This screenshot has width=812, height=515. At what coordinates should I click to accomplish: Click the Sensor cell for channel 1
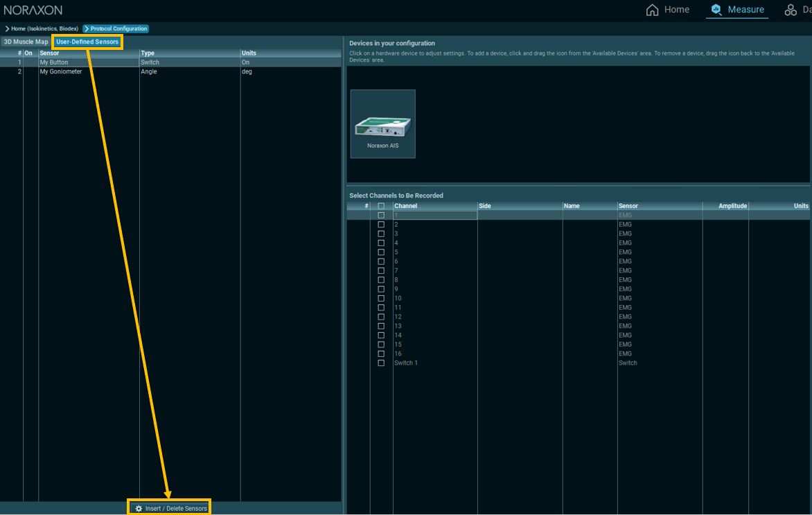658,216
